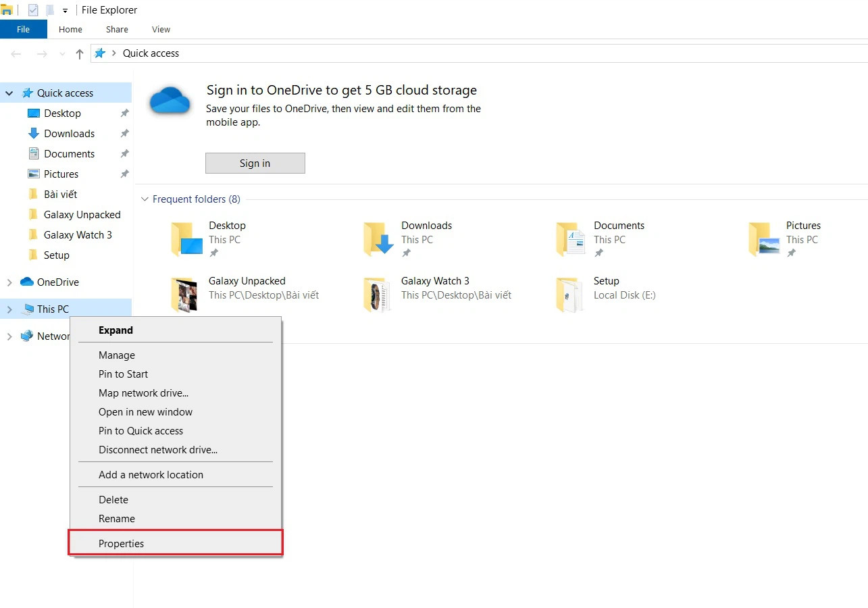Open Setup folder thumbnail in Frequent folders

569,295
